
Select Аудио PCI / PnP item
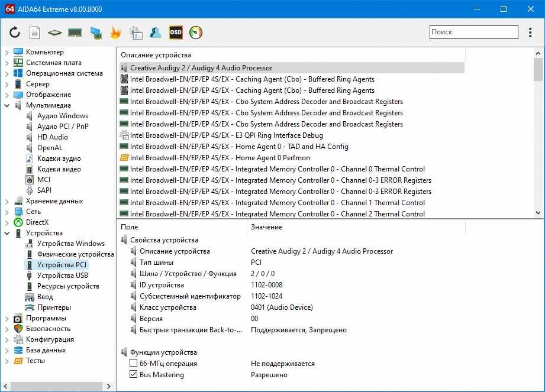[63, 127]
